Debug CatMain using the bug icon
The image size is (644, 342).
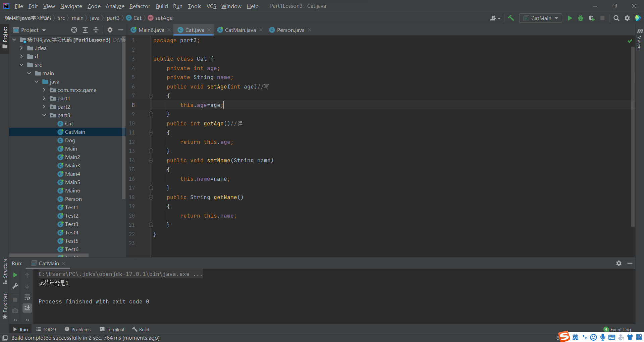581,18
